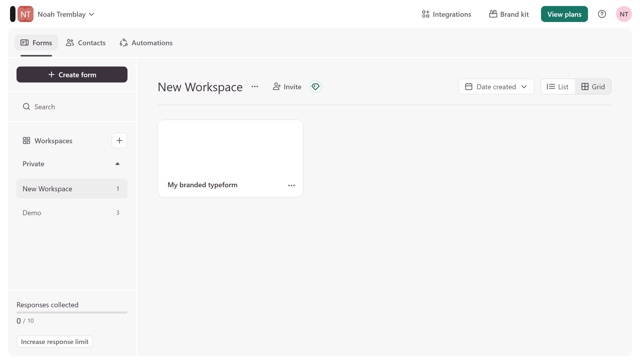Click the green diamond upgrade badge
640x364 pixels.
(315, 87)
